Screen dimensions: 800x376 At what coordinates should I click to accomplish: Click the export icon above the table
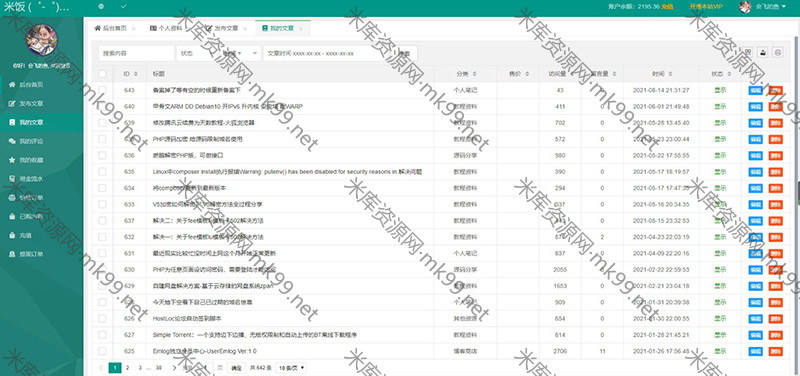pyautogui.click(x=763, y=53)
